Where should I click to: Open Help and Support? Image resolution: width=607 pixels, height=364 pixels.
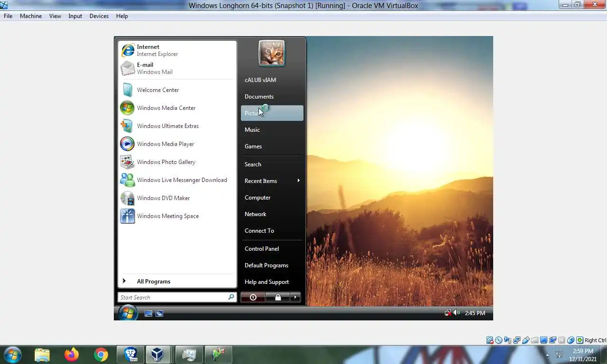point(272,282)
